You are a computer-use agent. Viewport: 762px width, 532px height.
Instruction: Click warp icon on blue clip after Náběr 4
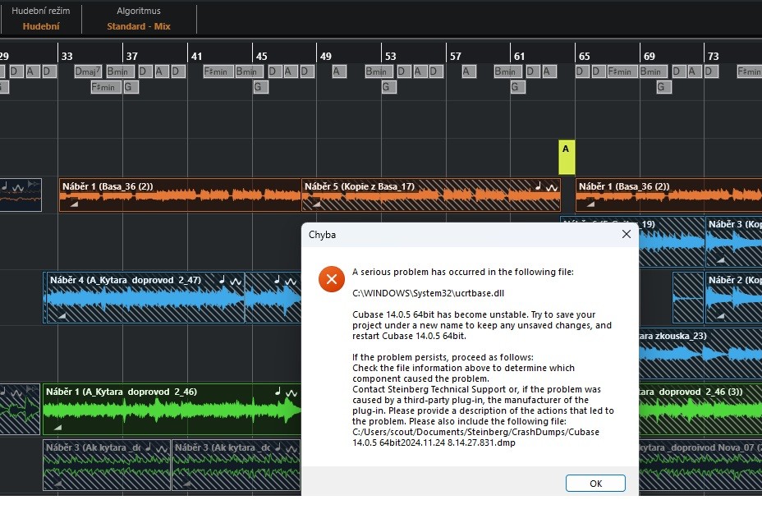[291, 281]
